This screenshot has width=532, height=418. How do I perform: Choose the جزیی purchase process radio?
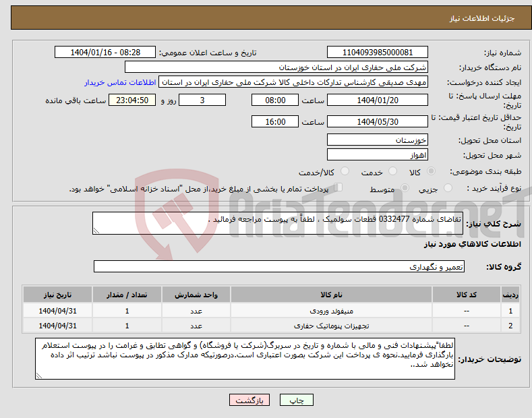tap(448, 188)
